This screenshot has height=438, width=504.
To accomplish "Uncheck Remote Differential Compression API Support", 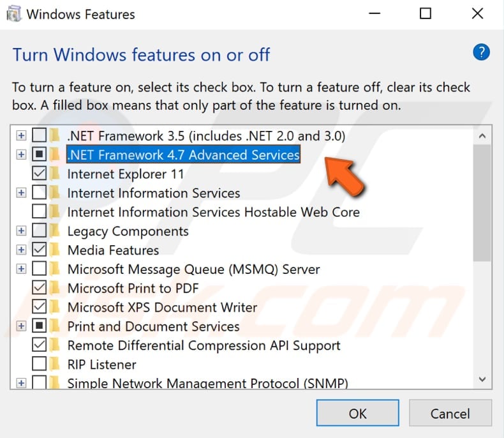I will coord(39,345).
